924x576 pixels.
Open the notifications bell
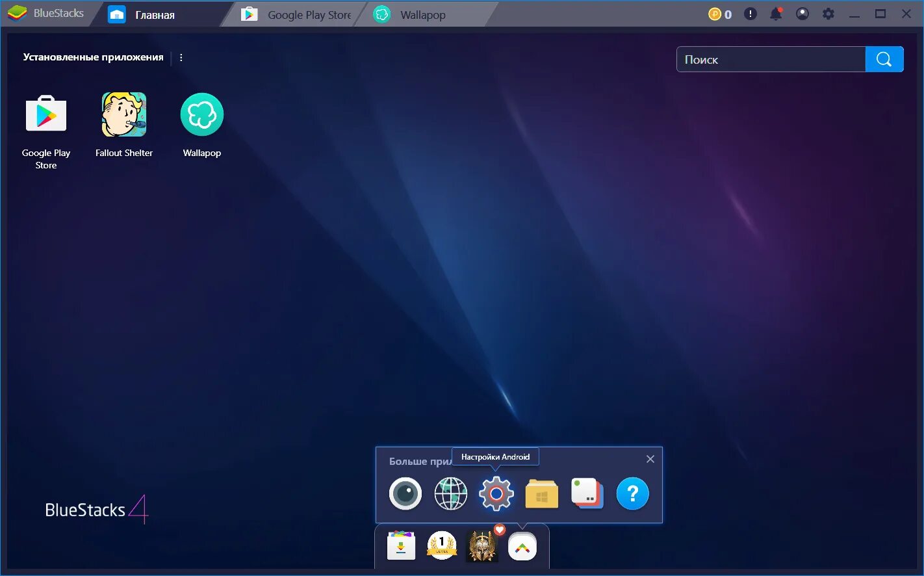pos(776,14)
